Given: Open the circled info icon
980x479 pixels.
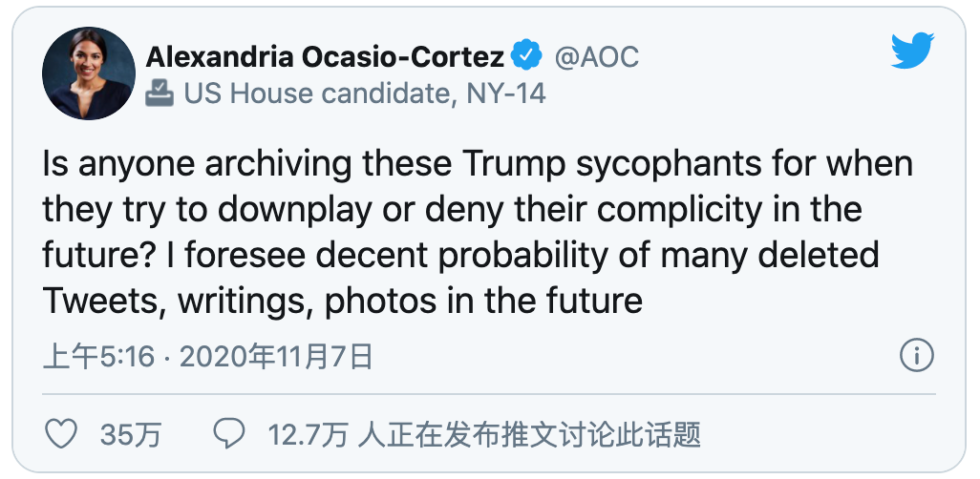Looking at the screenshot, I should [x=917, y=356].
